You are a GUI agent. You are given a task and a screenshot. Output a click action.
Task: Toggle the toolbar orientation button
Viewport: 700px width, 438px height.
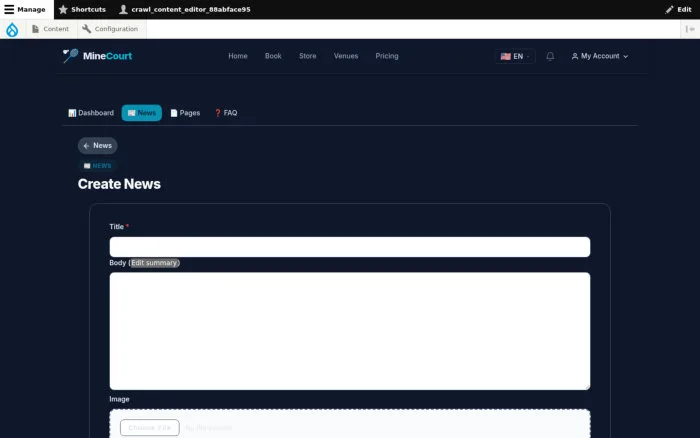[690, 29]
